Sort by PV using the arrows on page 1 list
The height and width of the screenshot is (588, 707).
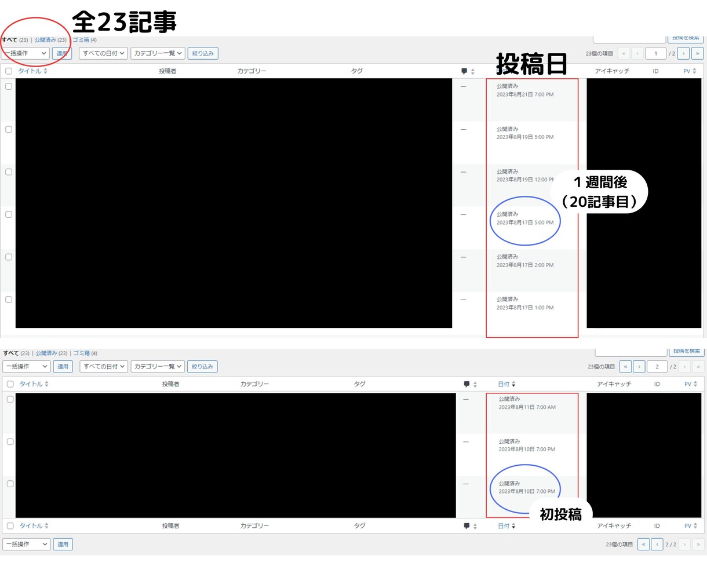690,71
